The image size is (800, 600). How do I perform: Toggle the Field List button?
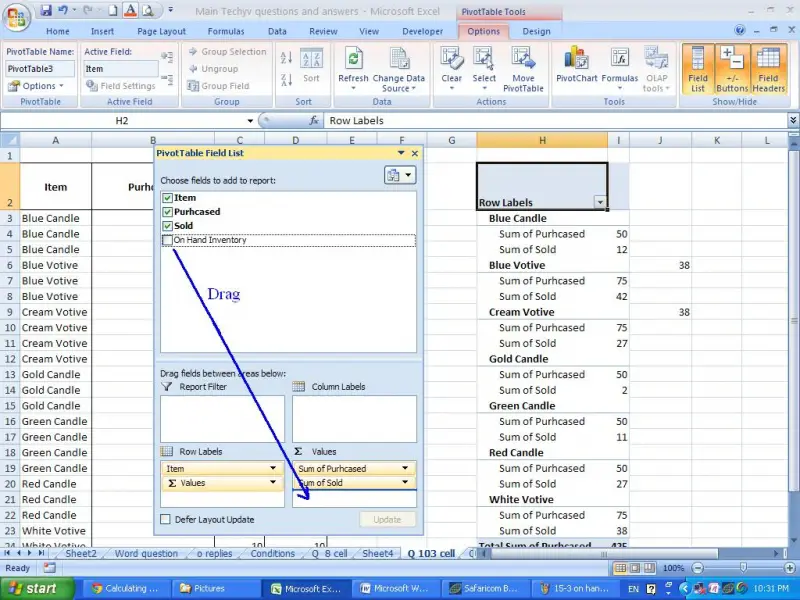pos(697,69)
